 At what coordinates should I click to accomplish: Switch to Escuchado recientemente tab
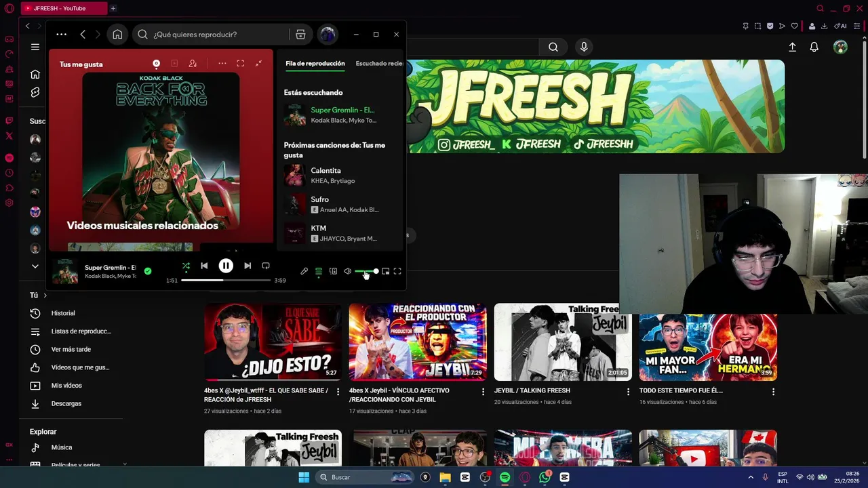(379, 63)
